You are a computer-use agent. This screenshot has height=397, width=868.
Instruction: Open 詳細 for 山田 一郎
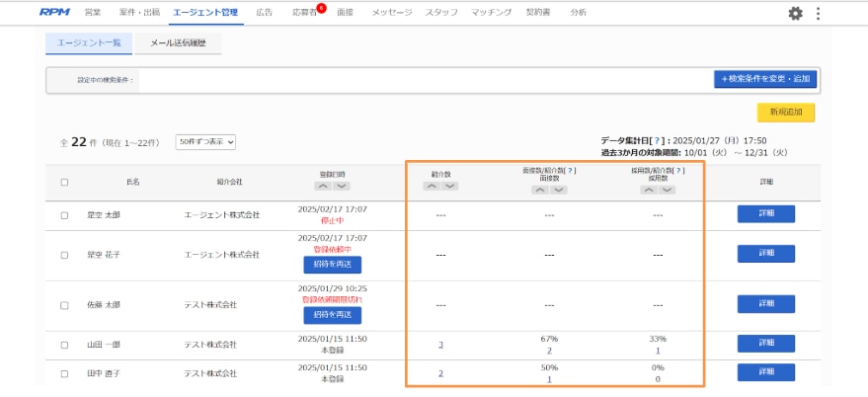coord(766,344)
